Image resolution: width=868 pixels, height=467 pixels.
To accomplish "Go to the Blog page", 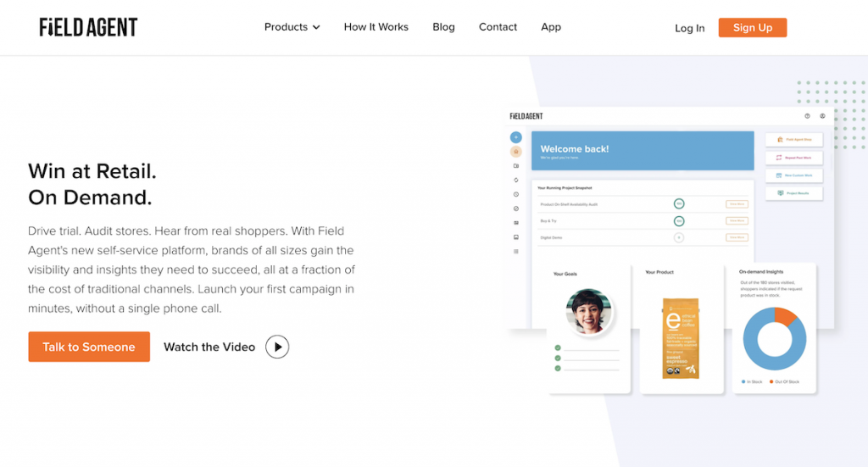I will point(443,27).
